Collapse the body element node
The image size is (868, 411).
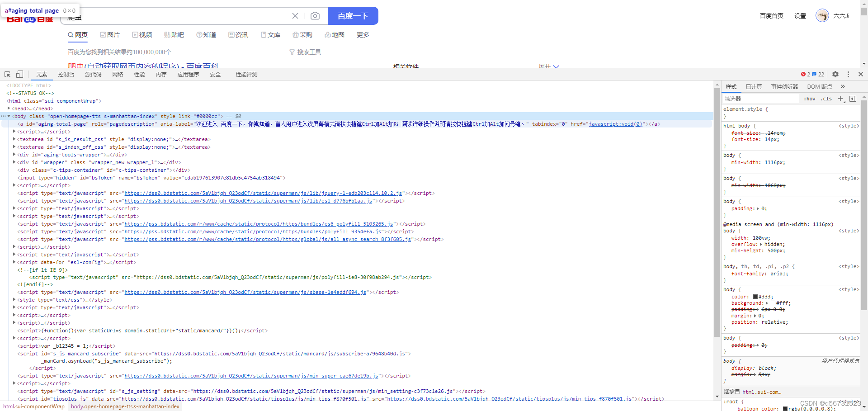pos(9,116)
